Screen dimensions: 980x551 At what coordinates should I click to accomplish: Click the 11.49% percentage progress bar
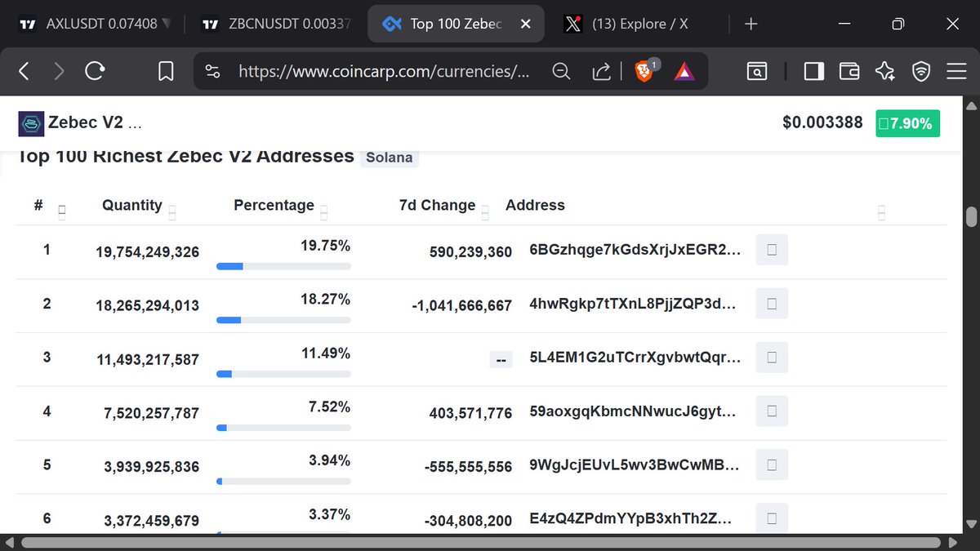[283, 374]
